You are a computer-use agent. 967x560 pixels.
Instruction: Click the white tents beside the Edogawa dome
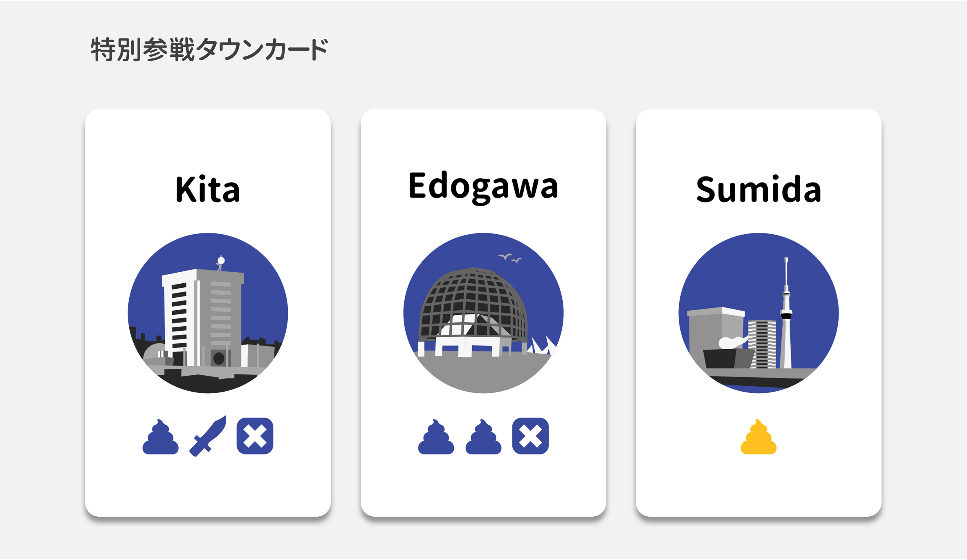(x=543, y=346)
